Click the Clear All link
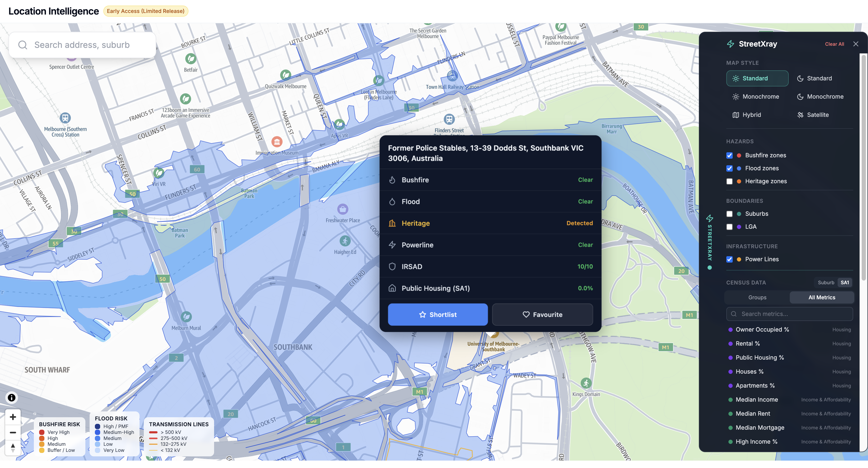 (x=834, y=44)
